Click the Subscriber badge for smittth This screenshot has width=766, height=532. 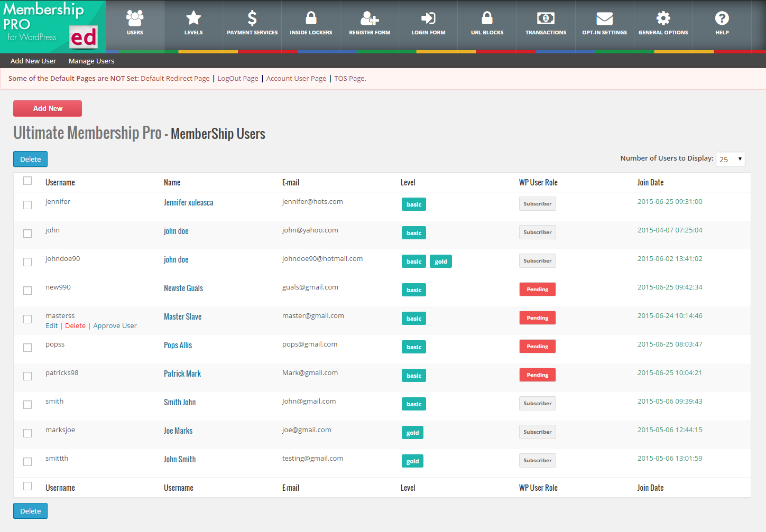(x=537, y=461)
